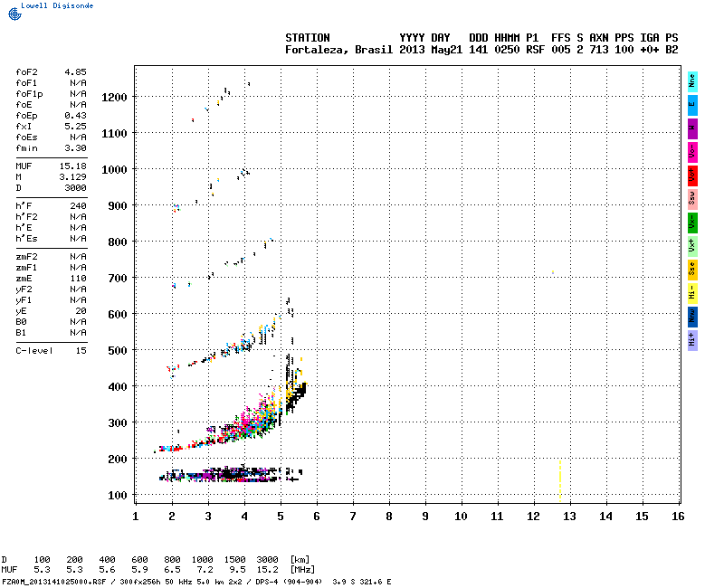This screenshot has height=588, width=724.
Task: Click the zmF2 parameter label
Action: (26, 257)
